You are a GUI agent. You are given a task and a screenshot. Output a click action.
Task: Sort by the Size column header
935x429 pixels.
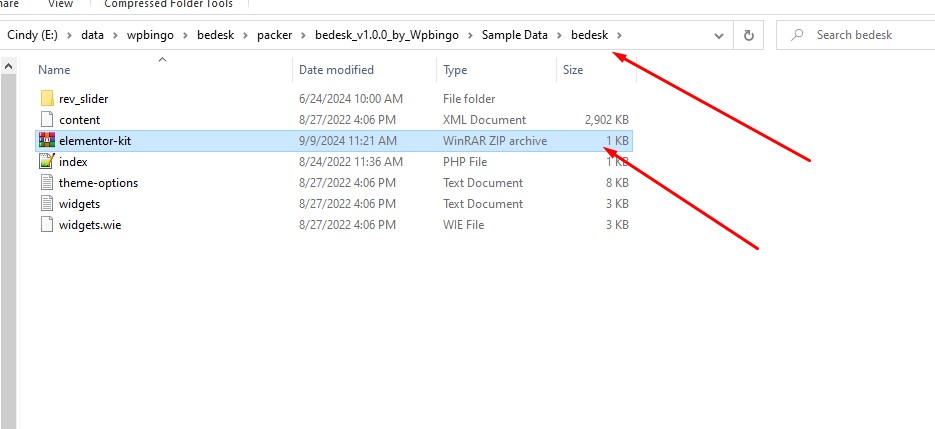point(573,70)
